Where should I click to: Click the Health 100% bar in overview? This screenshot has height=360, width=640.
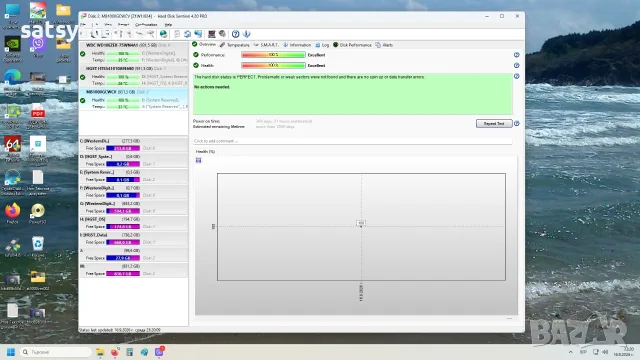click(273, 65)
